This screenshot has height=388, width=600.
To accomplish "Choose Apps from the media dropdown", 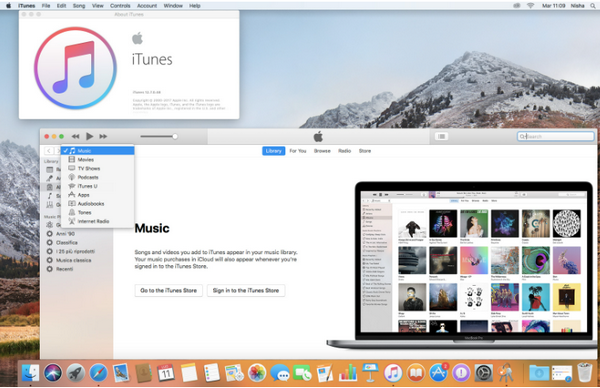I will tap(98, 195).
